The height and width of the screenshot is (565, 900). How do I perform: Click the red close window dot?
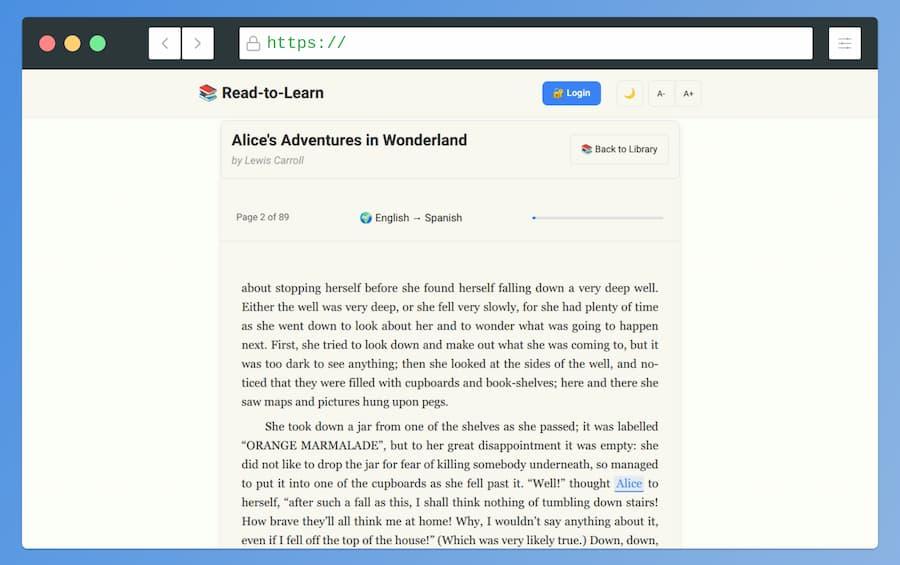[47, 44]
